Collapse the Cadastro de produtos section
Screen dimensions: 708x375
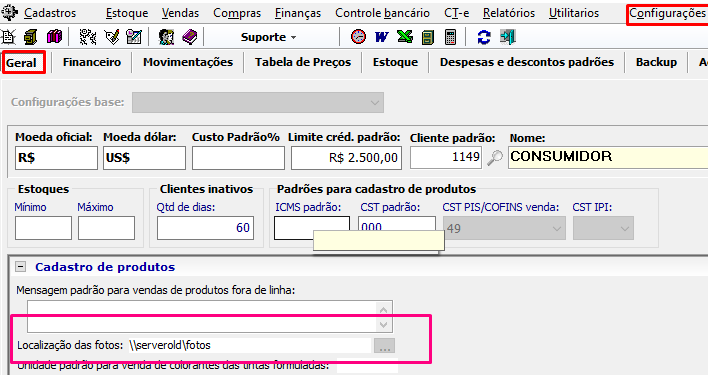pos(20,267)
